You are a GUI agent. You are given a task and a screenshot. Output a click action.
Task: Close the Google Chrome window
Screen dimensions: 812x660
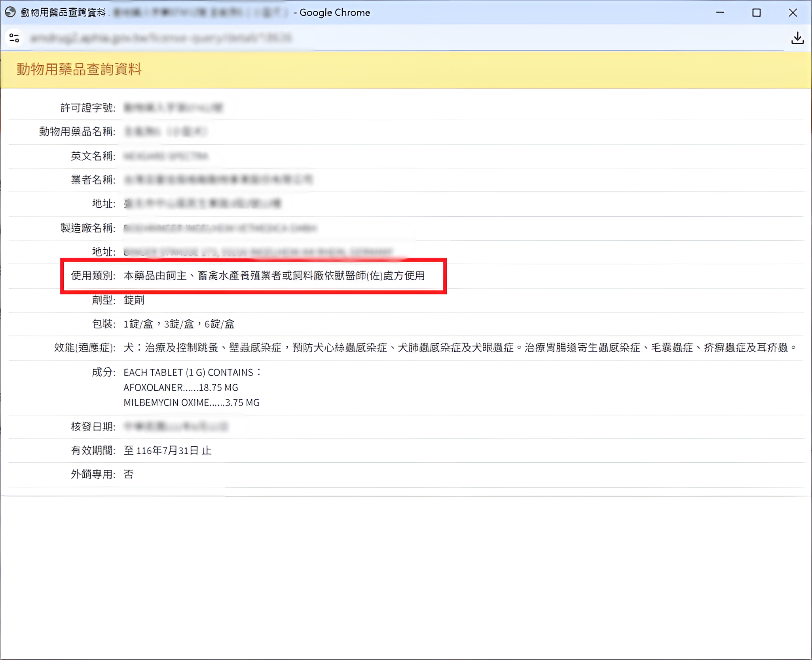793,12
